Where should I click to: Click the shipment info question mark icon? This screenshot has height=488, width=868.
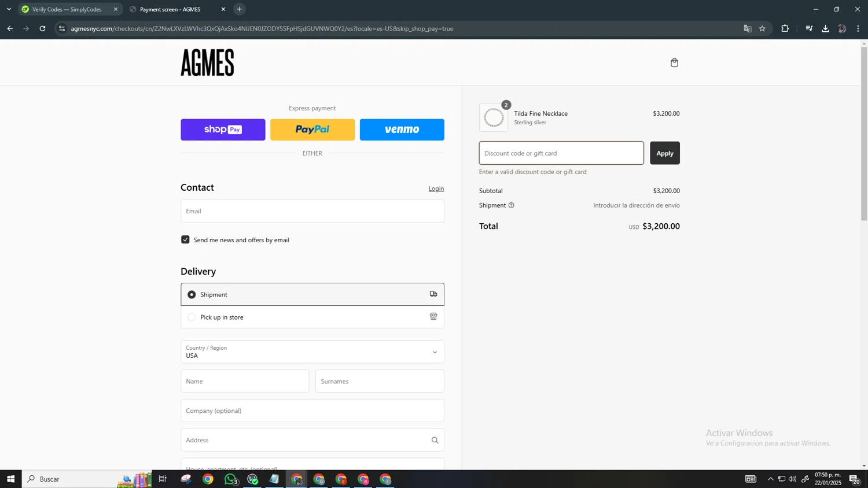511,205
